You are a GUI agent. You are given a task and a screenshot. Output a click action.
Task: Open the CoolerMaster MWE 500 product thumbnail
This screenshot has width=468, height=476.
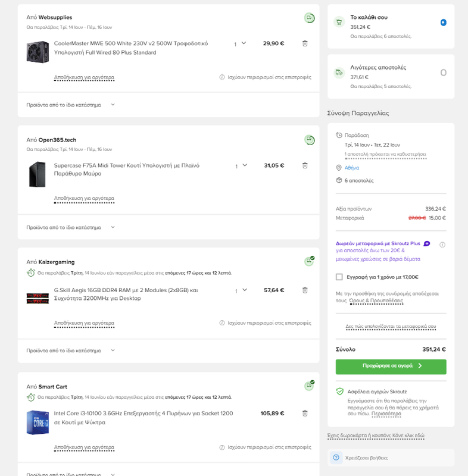pos(38,52)
